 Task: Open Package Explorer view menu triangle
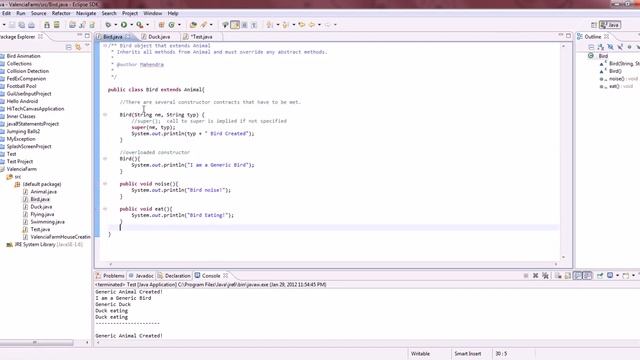87,46
